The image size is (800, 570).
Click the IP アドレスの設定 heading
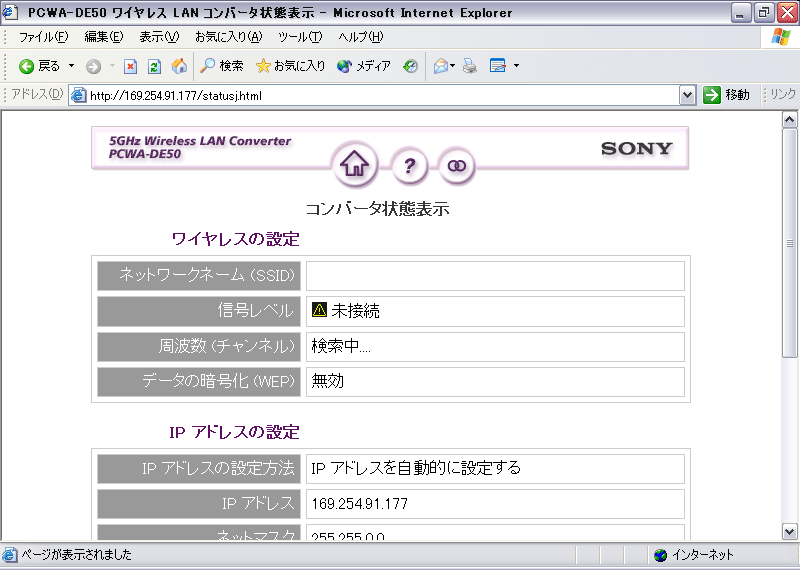(x=234, y=432)
